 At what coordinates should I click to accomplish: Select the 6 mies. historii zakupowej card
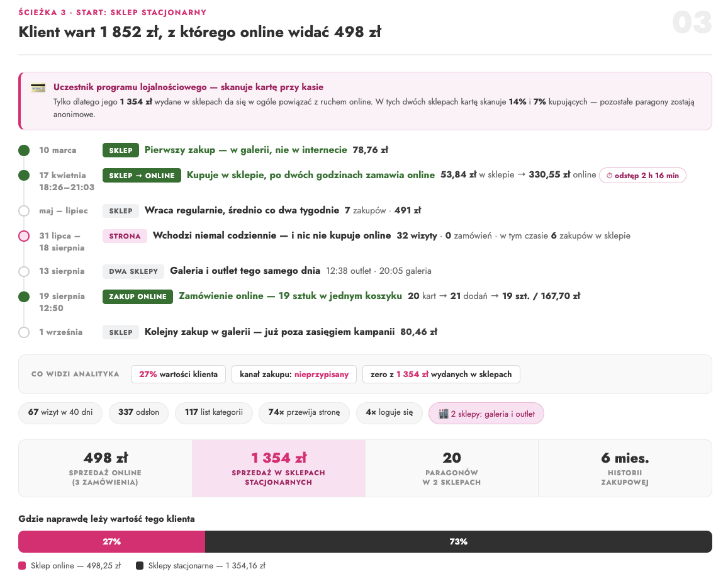625,468
